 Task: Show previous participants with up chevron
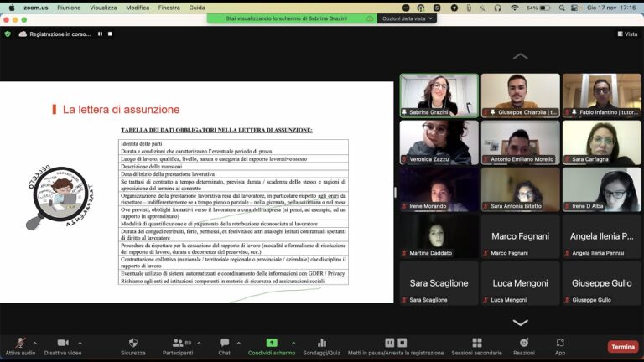coord(521,56)
